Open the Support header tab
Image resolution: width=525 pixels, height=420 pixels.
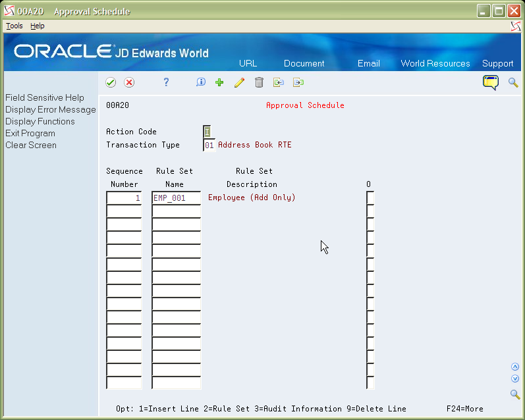(497, 63)
